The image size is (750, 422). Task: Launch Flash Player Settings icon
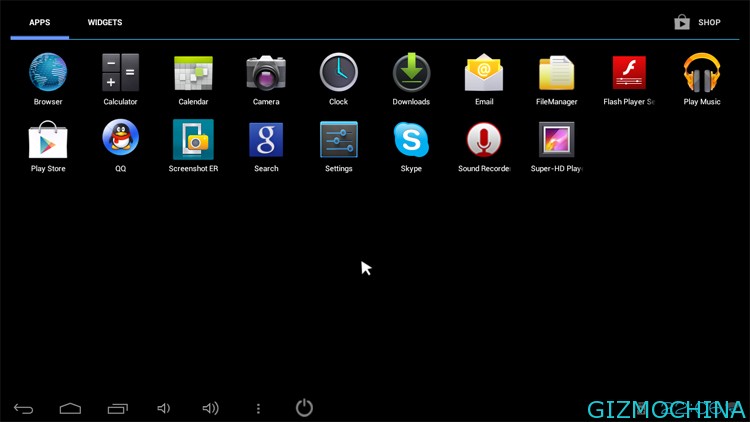click(x=629, y=74)
